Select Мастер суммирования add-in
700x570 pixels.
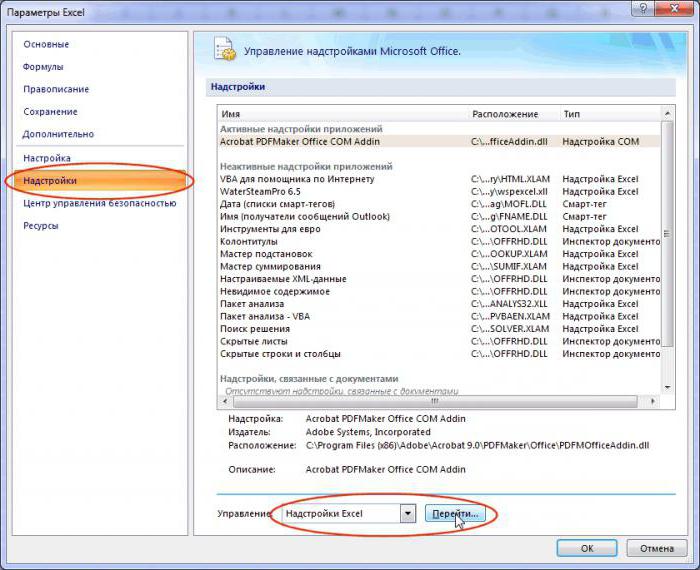pos(439,266)
